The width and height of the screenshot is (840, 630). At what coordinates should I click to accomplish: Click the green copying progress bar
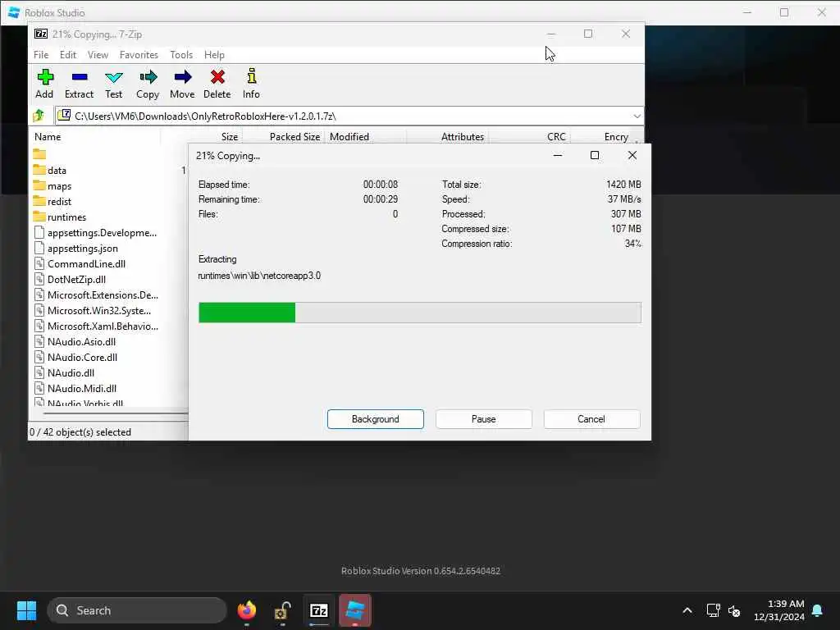coord(419,313)
